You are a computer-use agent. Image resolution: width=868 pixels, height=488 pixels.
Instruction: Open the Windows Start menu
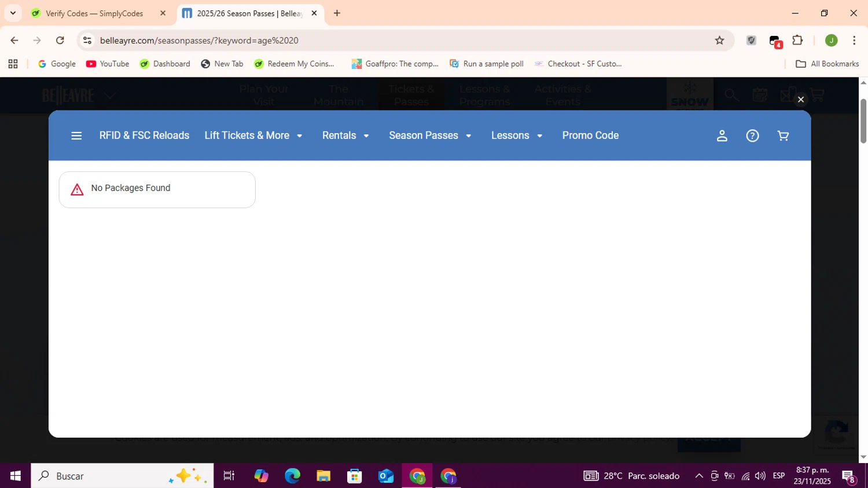[16, 476]
